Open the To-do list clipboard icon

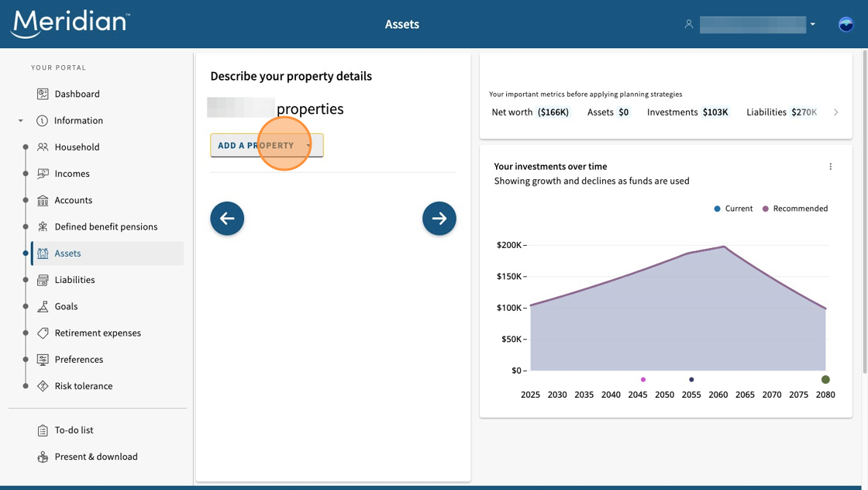[43, 430]
